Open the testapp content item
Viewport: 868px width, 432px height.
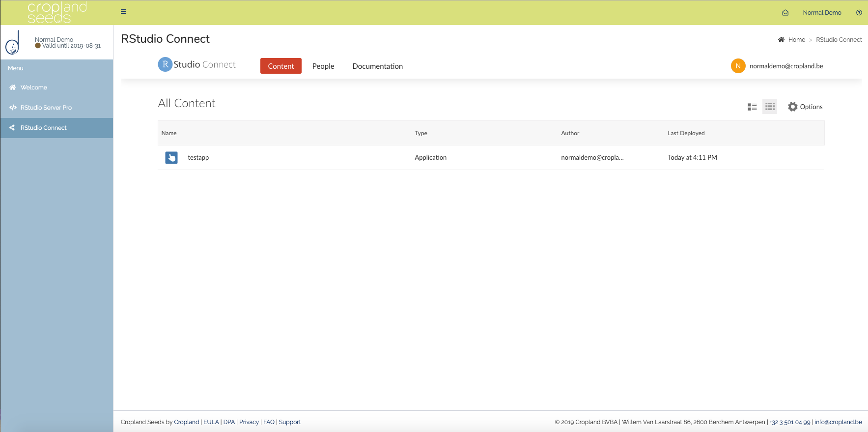pyautogui.click(x=198, y=158)
